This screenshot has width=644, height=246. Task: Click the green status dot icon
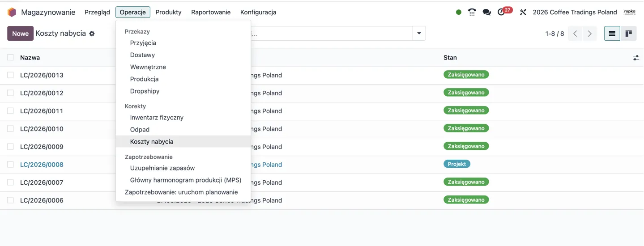[x=459, y=12]
